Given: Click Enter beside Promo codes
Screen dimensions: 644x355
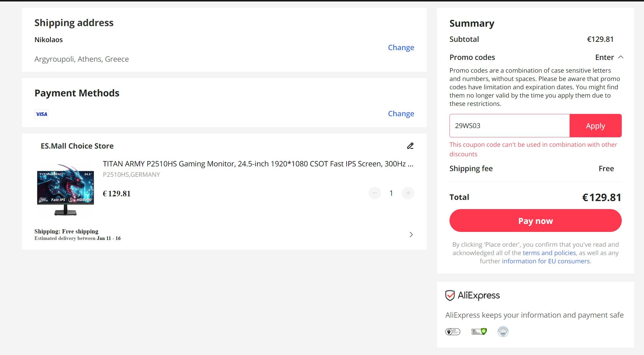Looking at the screenshot, I should point(604,57).
